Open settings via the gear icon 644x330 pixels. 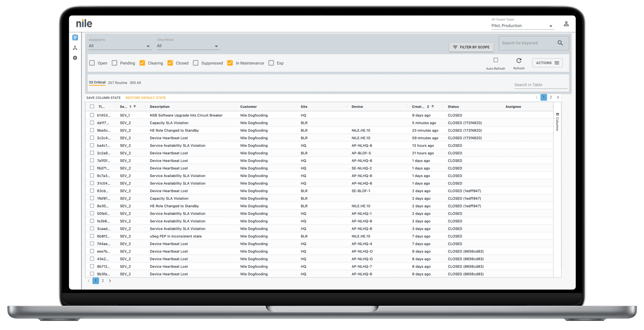point(75,58)
